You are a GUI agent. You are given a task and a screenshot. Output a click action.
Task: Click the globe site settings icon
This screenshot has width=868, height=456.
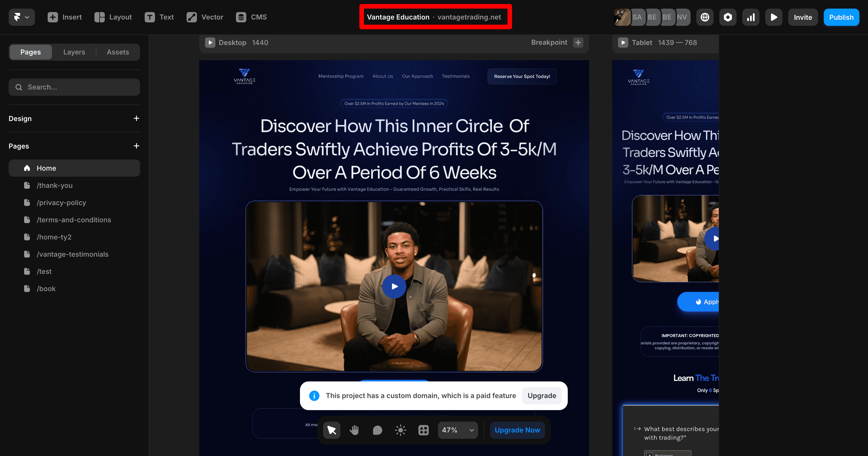coord(705,17)
